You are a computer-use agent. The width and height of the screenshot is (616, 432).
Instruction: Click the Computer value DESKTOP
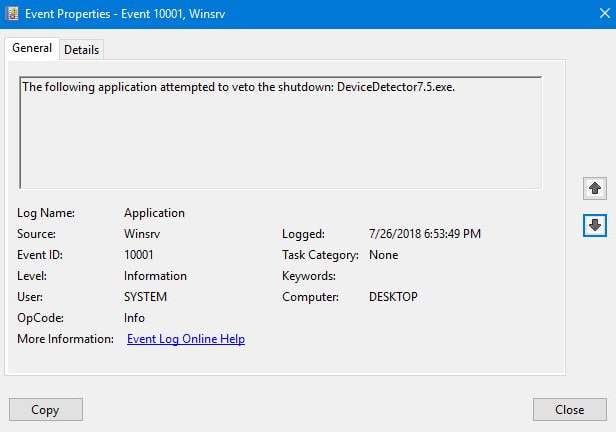[393, 297]
